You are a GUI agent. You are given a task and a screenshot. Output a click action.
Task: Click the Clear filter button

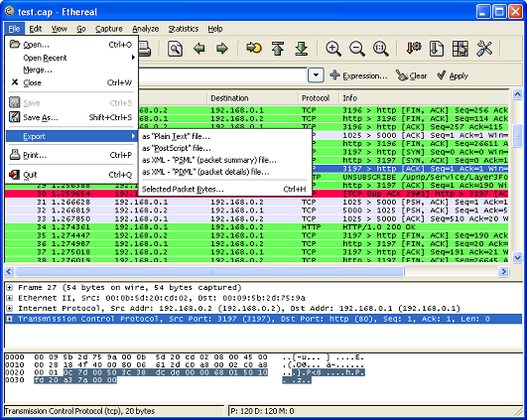(412, 75)
